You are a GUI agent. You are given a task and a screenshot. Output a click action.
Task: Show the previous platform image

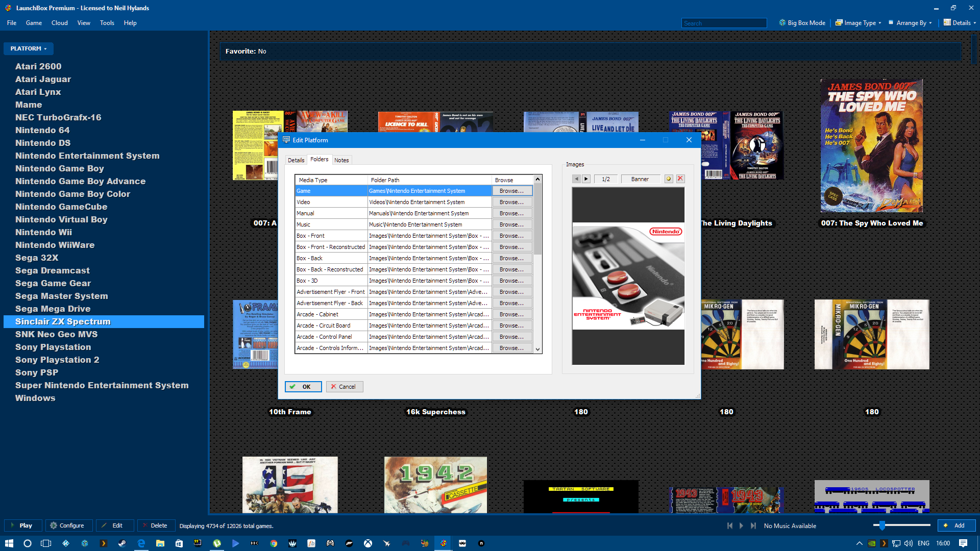click(576, 179)
